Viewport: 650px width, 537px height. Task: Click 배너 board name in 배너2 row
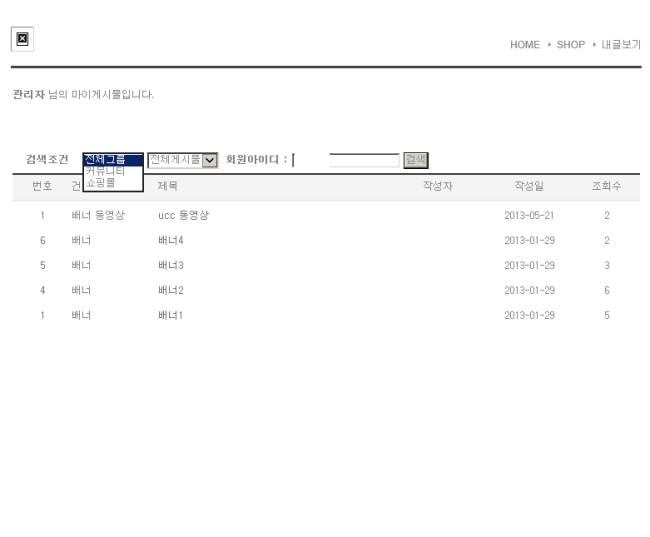tap(81, 290)
